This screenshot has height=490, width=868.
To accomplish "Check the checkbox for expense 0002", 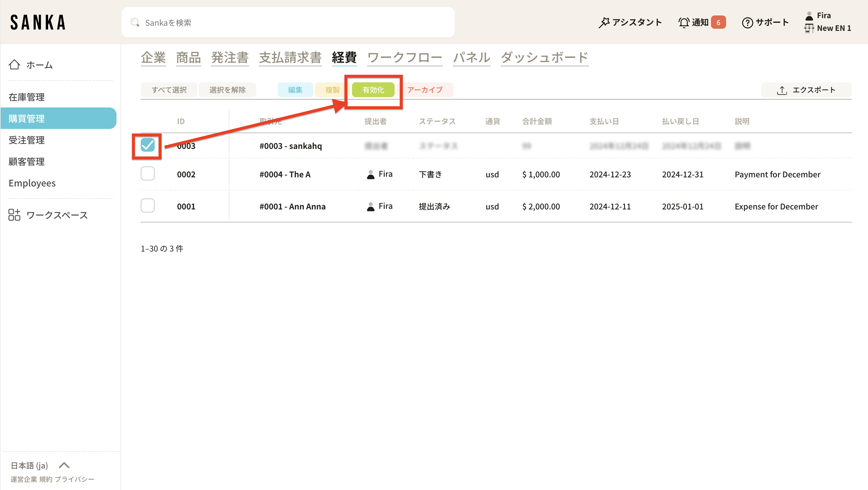I will coord(148,173).
